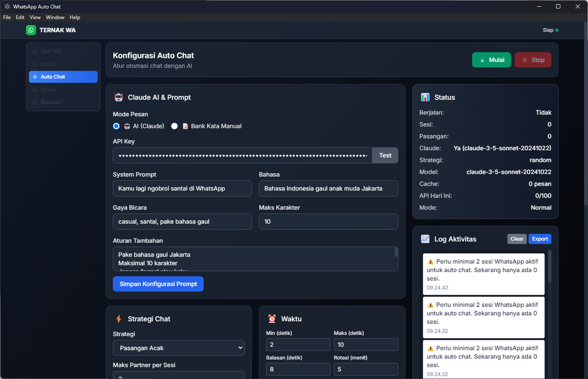Viewport: 588px width, 379px height.
Task: Click the Maks Partner per Sesi field
Action: 178,375
